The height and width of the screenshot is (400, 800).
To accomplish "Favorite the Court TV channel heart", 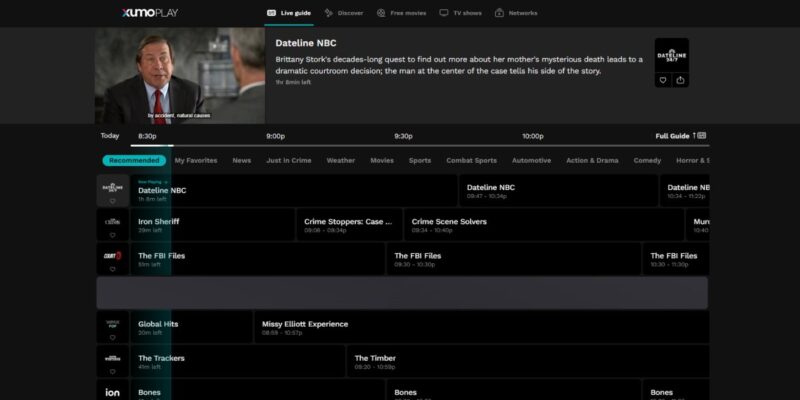I will coord(113,269).
